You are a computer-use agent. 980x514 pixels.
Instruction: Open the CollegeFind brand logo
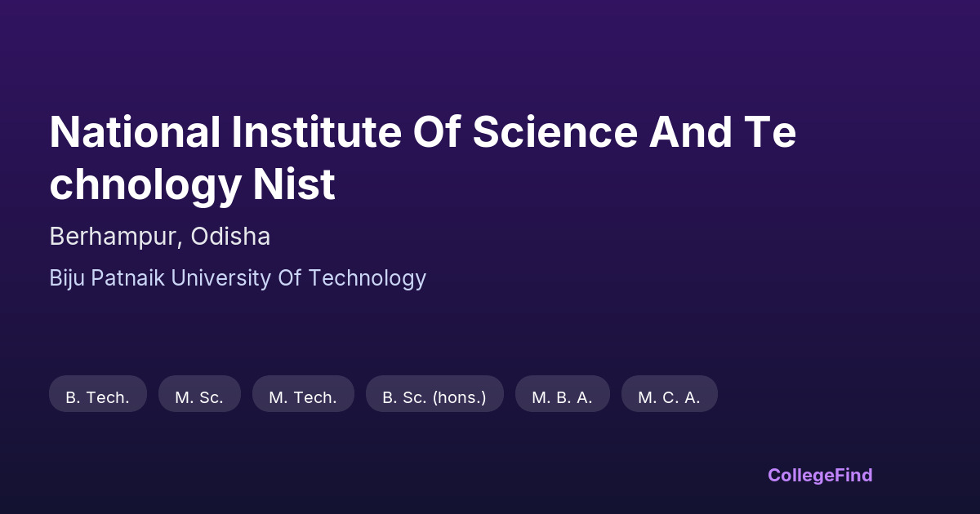tap(820, 475)
